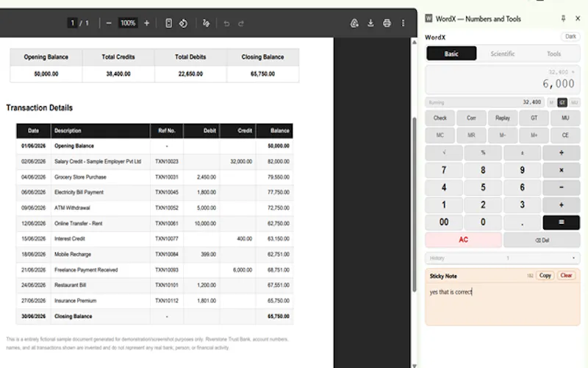Image resolution: width=588 pixels, height=368 pixels.
Task: Click the double zero 00 key
Action: pyautogui.click(x=444, y=222)
